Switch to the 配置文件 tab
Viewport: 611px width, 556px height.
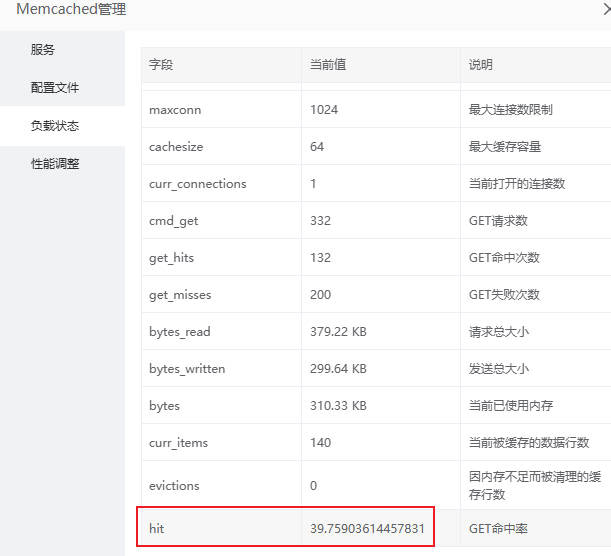click(62, 88)
